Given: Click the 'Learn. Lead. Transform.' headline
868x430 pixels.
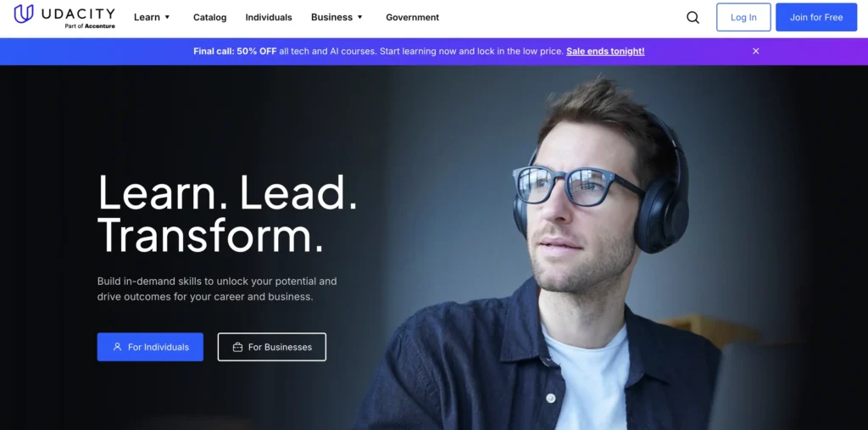Looking at the screenshot, I should pos(227,214).
